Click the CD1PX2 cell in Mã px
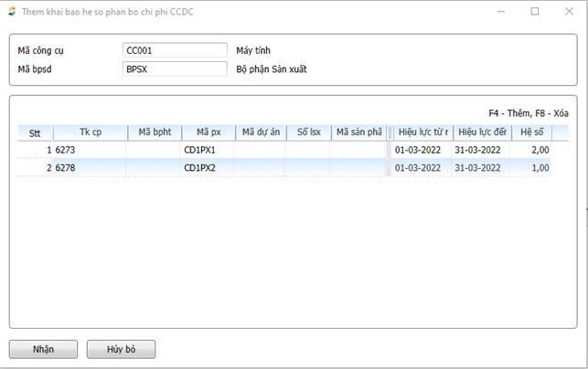The image size is (588, 369). (208, 168)
